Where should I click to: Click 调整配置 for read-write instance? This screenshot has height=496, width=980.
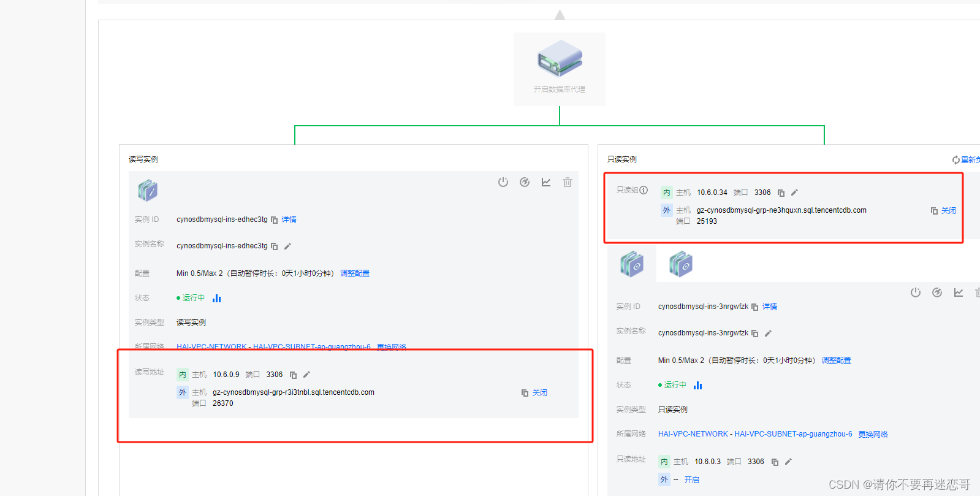coord(355,273)
